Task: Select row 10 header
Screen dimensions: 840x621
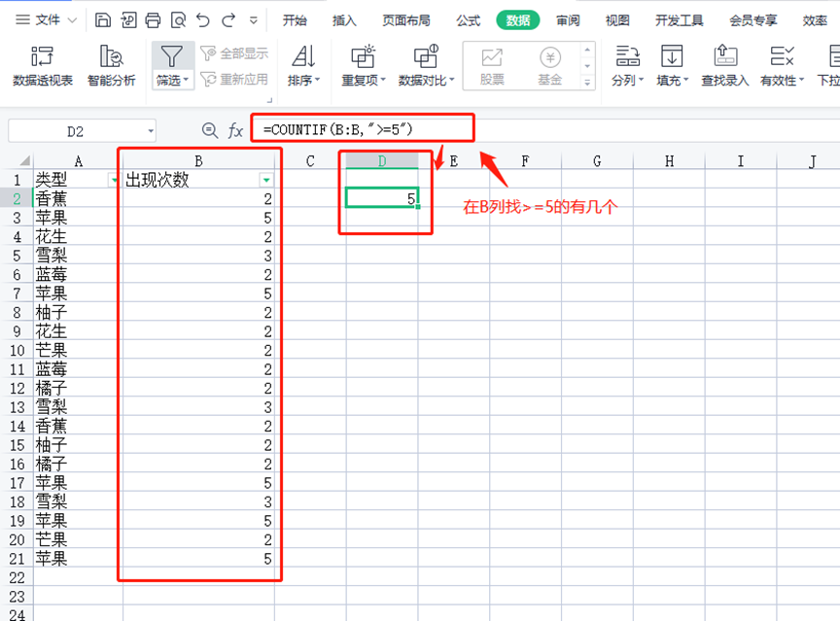Action: click(17, 350)
